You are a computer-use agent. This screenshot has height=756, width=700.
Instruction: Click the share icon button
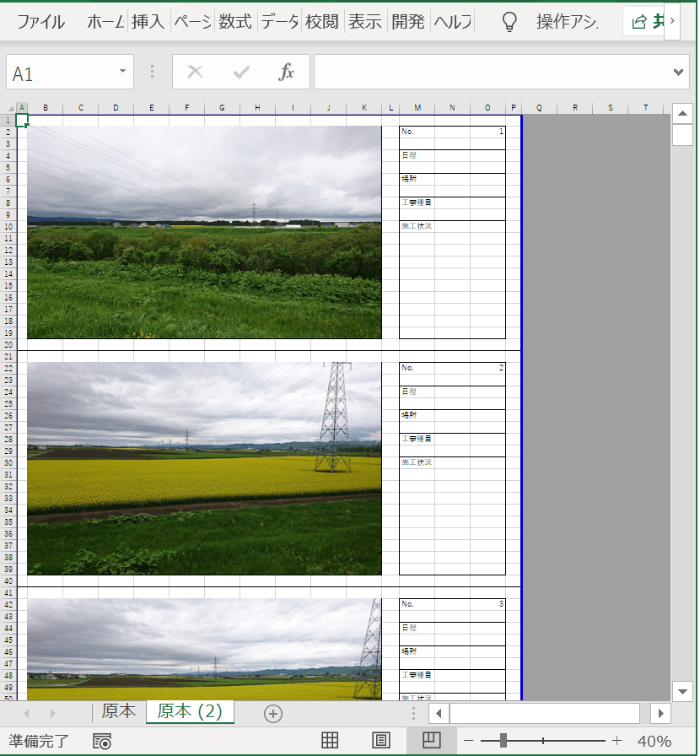(x=641, y=22)
